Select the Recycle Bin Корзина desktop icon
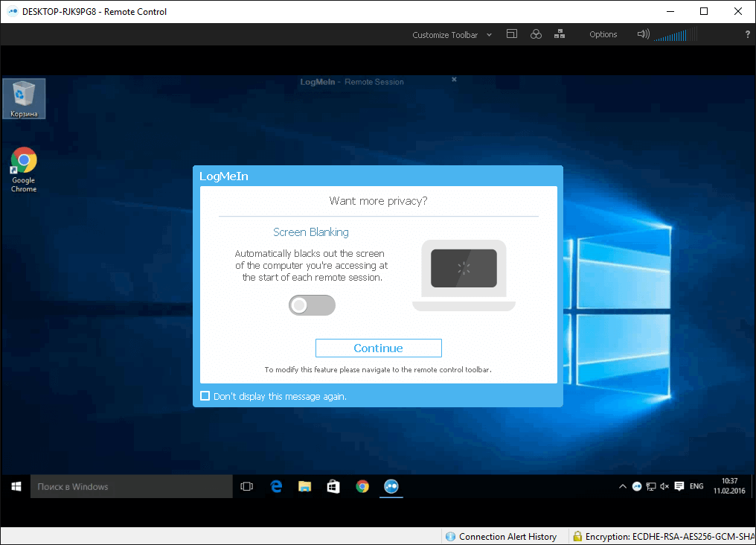Viewport: 756px width, 545px height. [x=24, y=99]
